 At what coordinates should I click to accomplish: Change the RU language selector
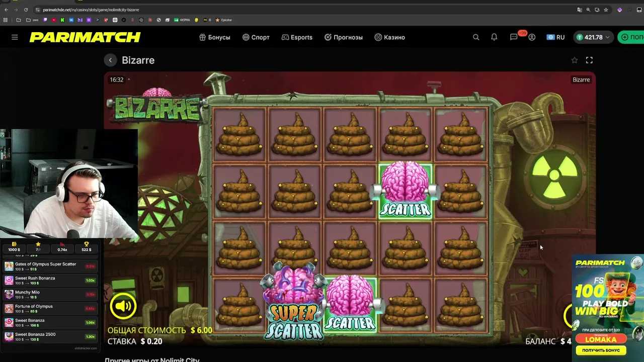[x=555, y=37]
